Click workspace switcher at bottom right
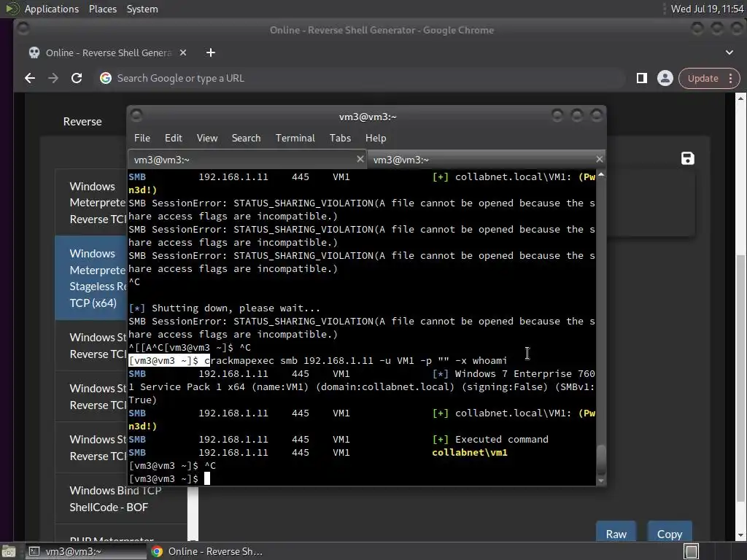 pos(692,551)
